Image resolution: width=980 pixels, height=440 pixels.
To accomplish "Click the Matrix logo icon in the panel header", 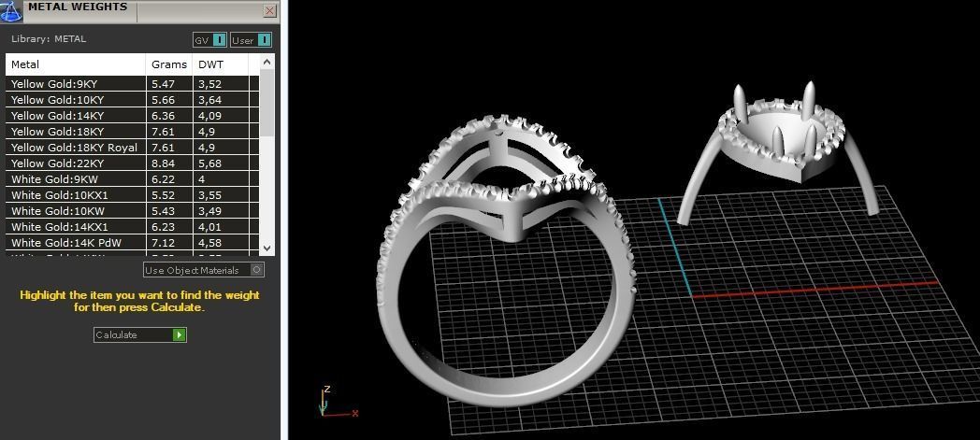I will [11, 10].
